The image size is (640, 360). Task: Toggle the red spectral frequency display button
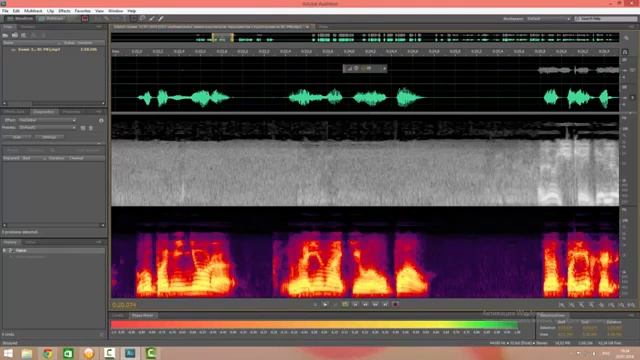pos(84,19)
